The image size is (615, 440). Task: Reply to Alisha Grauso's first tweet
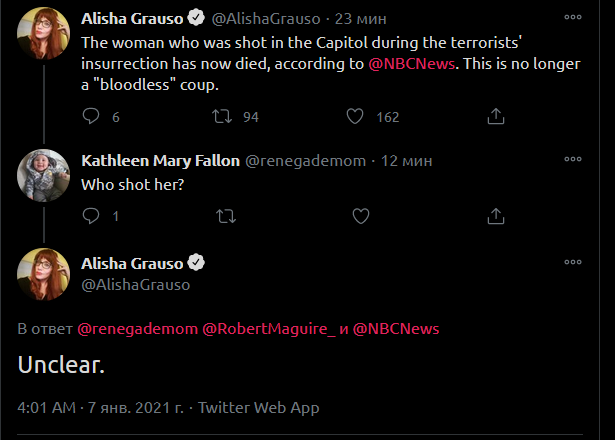[x=91, y=117]
